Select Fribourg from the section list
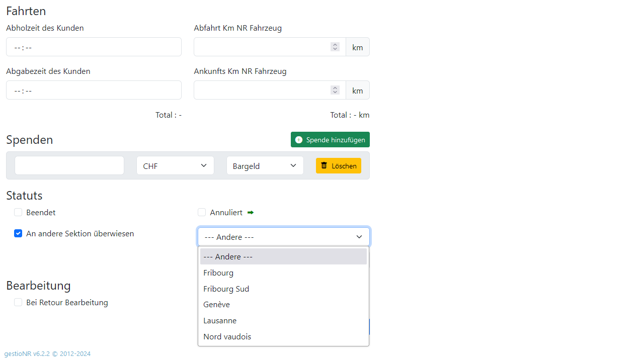 pos(218,273)
